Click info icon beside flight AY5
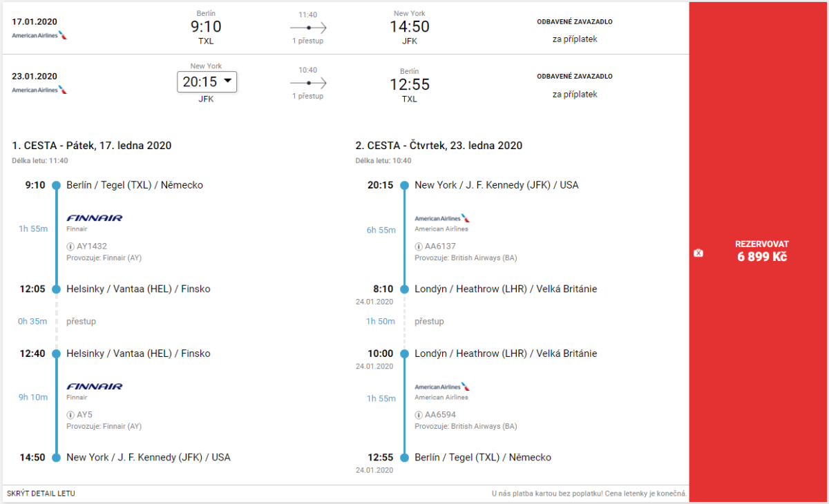829x504 pixels. click(x=70, y=415)
